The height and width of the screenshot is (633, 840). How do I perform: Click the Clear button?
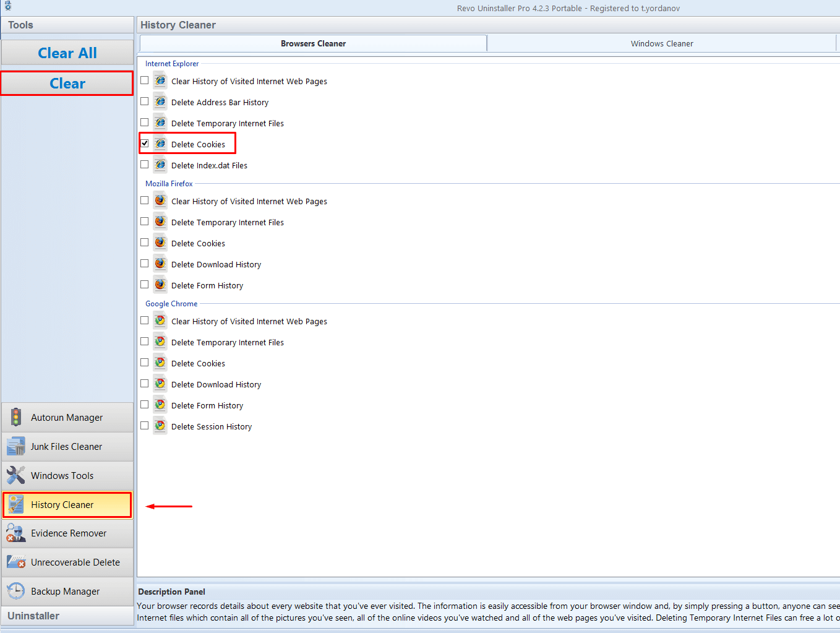(x=67, y=84)
